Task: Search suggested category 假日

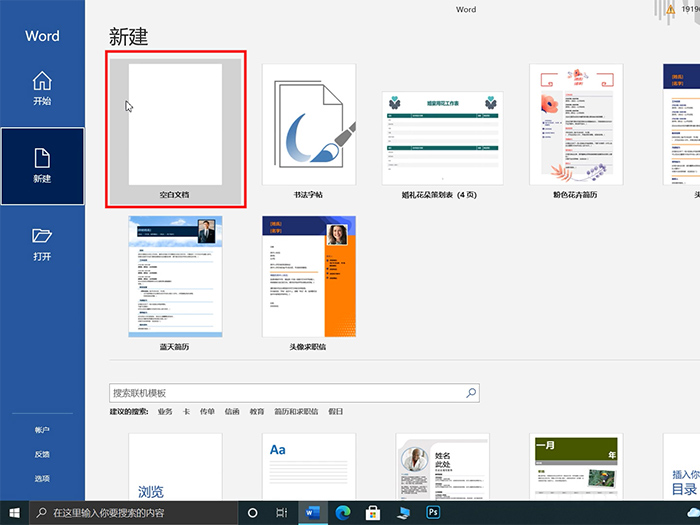Action: (x=336, y=412)
